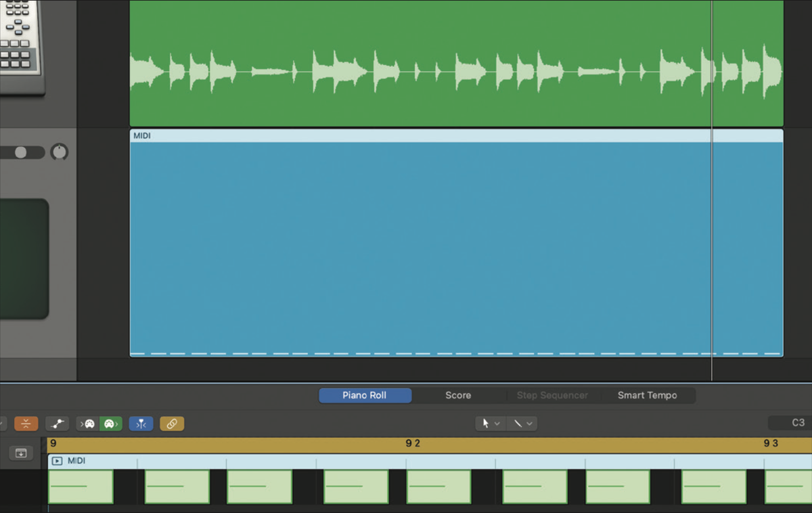Click the window icon left of the bar ruler
The width and height of the screenshot is (812, 513).
point(22,453)
